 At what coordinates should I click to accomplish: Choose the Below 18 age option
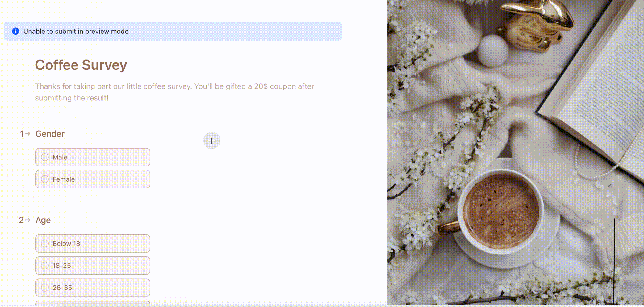(x=93, y=243)
